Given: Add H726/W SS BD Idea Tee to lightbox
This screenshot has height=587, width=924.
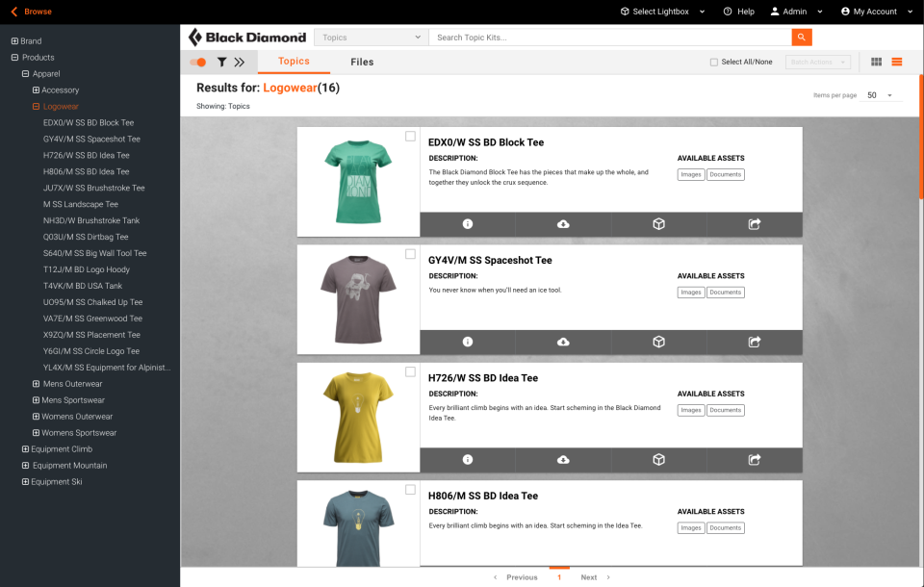Looking at the screenshot, I should [658, 460].
